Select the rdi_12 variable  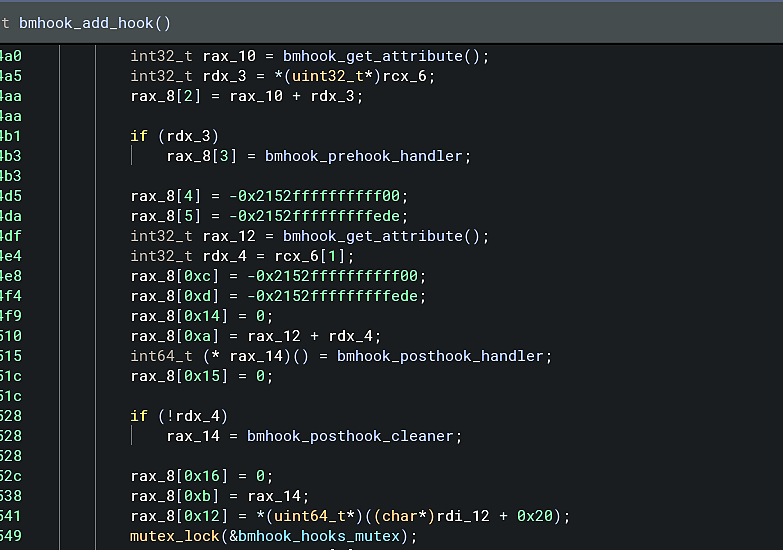coord(463,516)
